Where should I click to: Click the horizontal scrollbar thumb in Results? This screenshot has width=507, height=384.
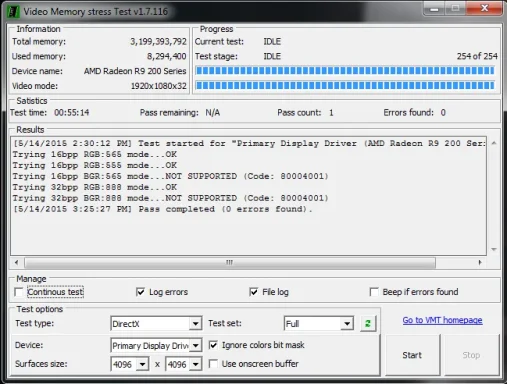(230, 263)
